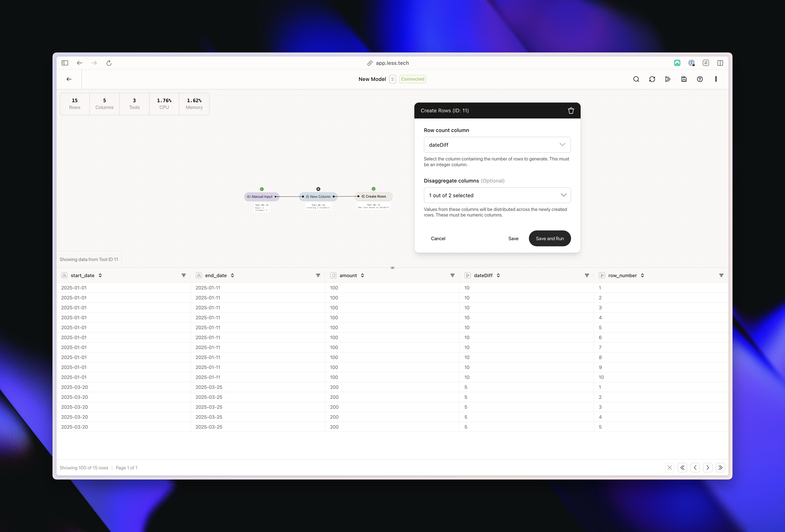Expand the Row count column dropdown

pos(497,145)
